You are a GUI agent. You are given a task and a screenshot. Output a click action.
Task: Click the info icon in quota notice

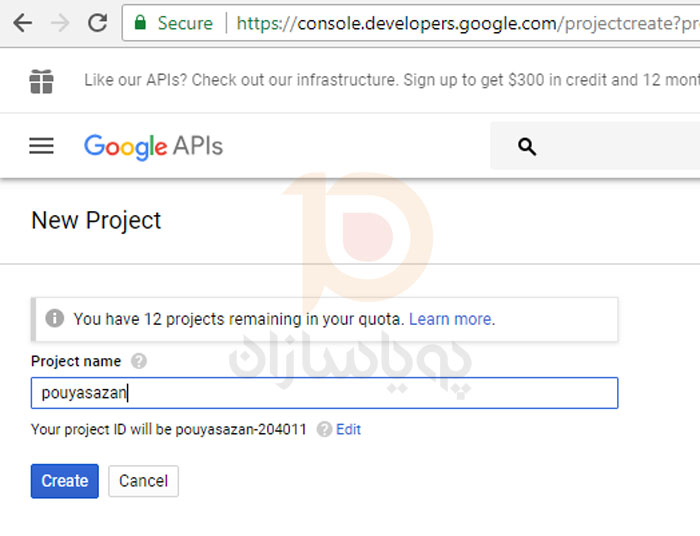(x=55, y=319)
